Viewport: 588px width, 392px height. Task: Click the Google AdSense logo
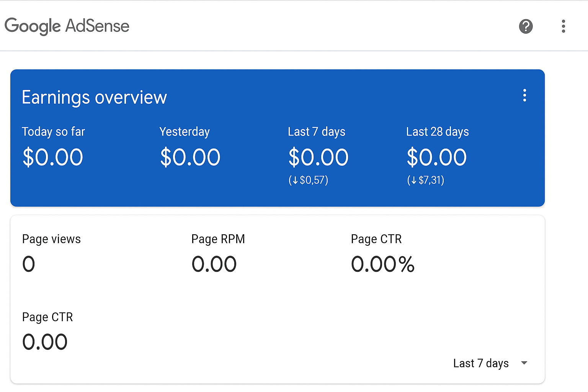[67, 26]
